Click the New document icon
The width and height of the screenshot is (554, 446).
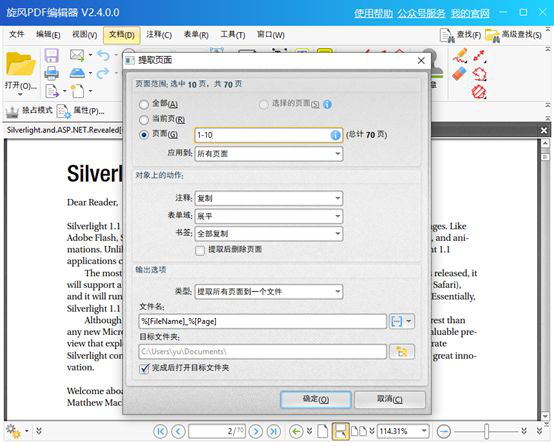pyautogui.click(x=77, y=91)
